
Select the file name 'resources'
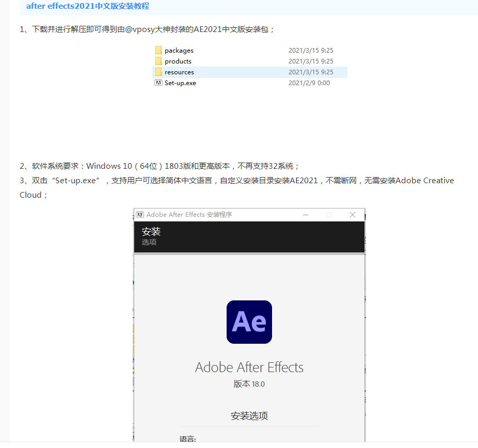[179, 72]
